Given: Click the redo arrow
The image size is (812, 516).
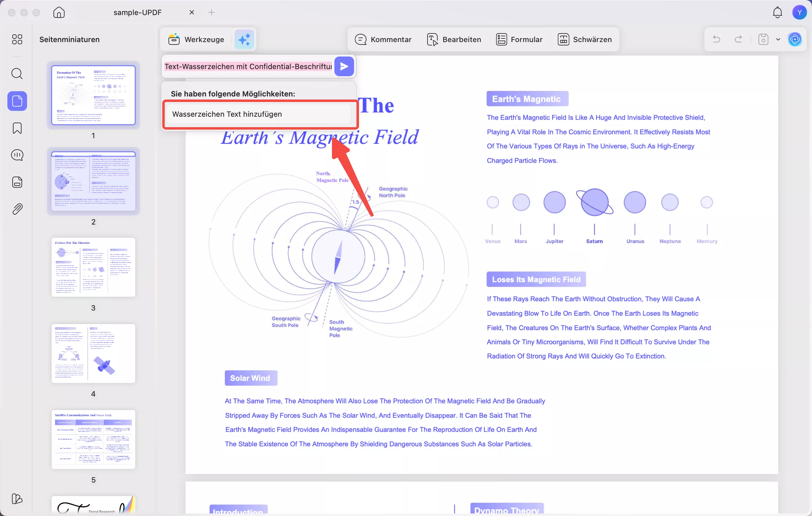Looking at the screenshot, I should point(738,39).
